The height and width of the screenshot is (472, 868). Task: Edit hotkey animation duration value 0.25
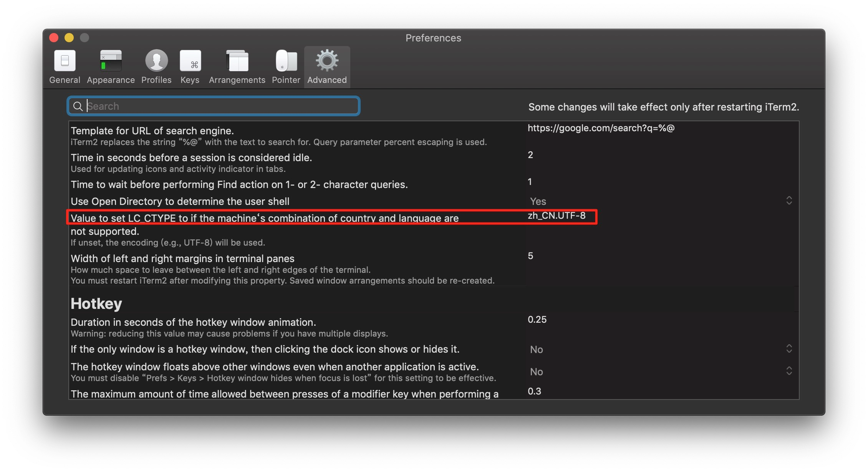pyautogui.click(x=537, y=320)
